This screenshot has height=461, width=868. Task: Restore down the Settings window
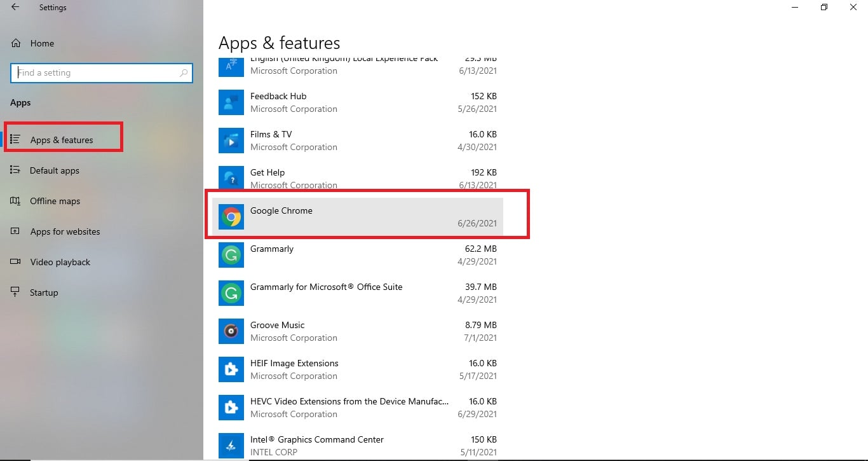(x=824, y=7)
